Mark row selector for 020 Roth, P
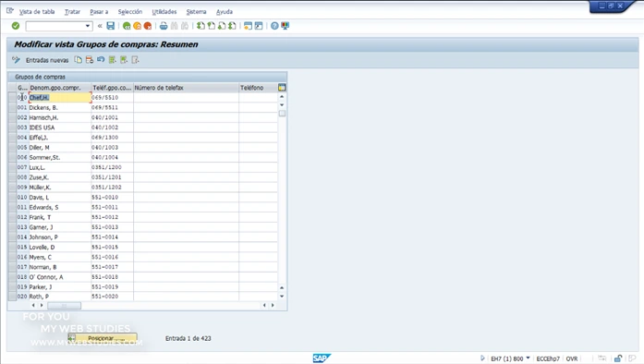 click(x=12, y=297)
